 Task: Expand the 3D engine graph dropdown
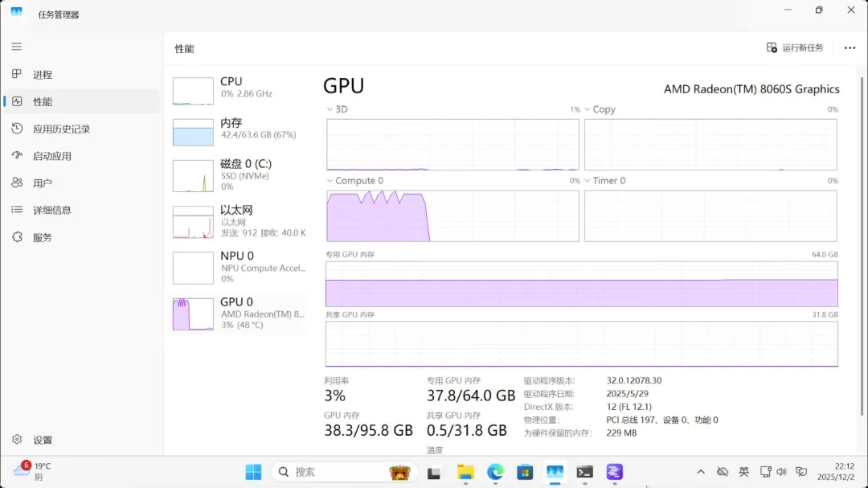[337, 109]
